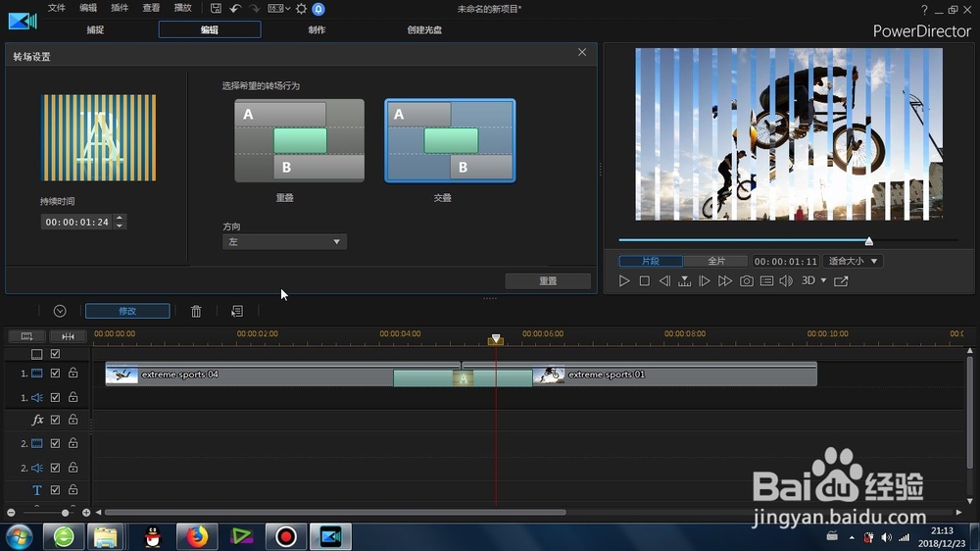Play the preview video
Viewport: 980px width, 551px height.
(x=623, y=280)
